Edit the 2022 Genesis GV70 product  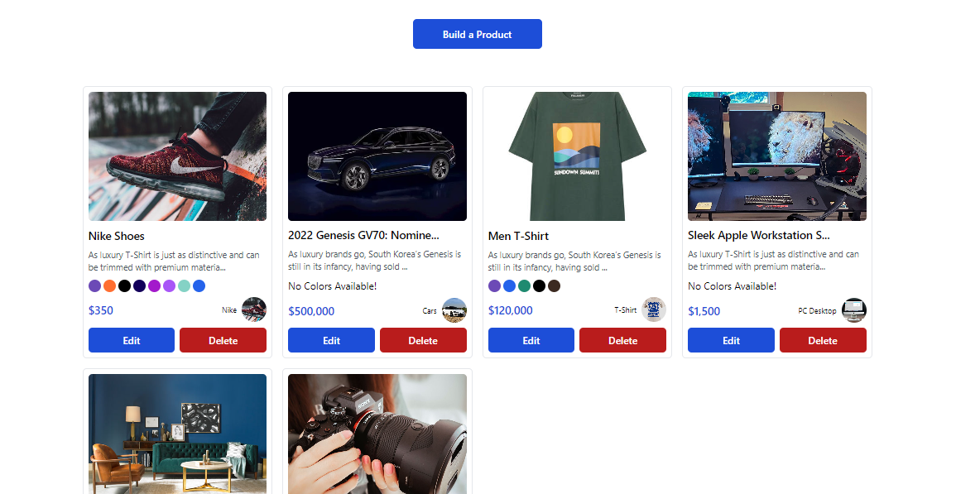tap(331, 340)
